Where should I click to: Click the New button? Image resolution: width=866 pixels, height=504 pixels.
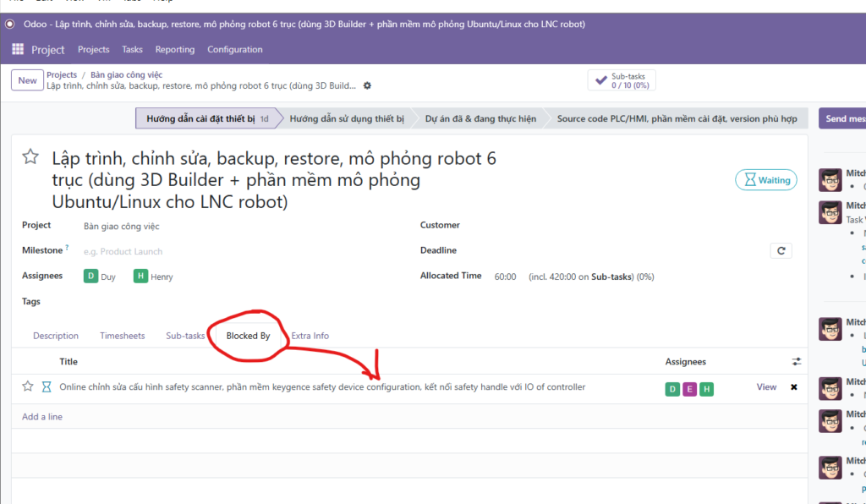[x=27, y=80]
